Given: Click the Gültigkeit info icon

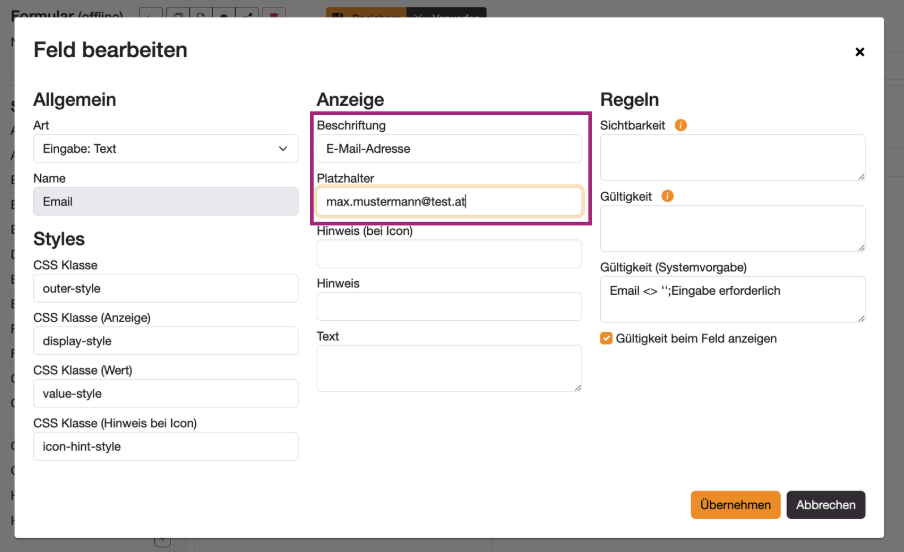Looking at the screenshot, I should pos(667,197).
